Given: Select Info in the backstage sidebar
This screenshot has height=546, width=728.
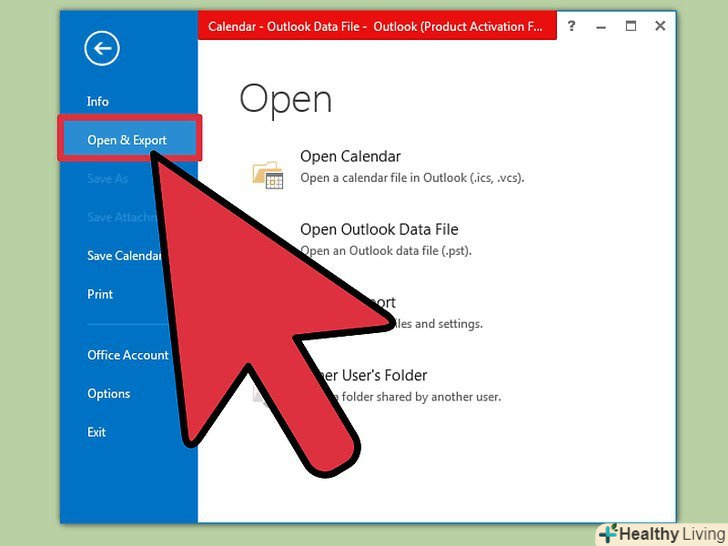Looking at the screenshot, I should (98, 101).
